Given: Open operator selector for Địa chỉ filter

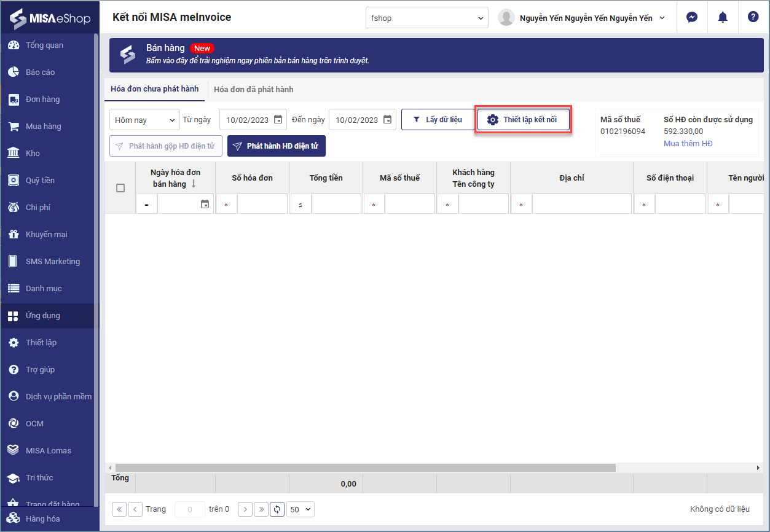Looking at the screenshot, I should (522, 204).
